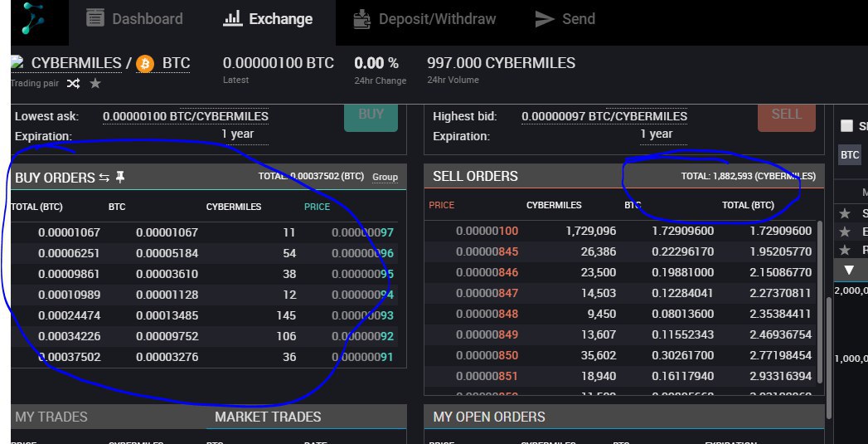Click the Deposit/Withdraw wallet icon
This screenshot has width=868, height=444.
click(x=362, y=18)
